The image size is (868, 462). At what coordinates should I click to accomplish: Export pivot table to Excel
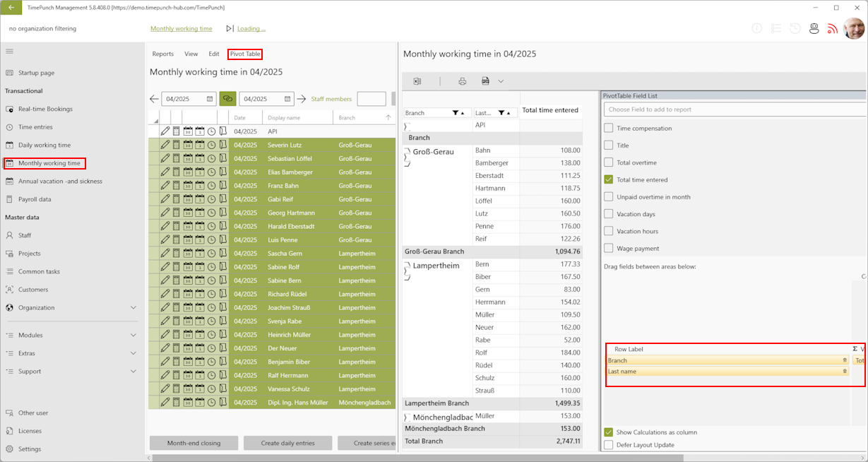pos(417,81)
